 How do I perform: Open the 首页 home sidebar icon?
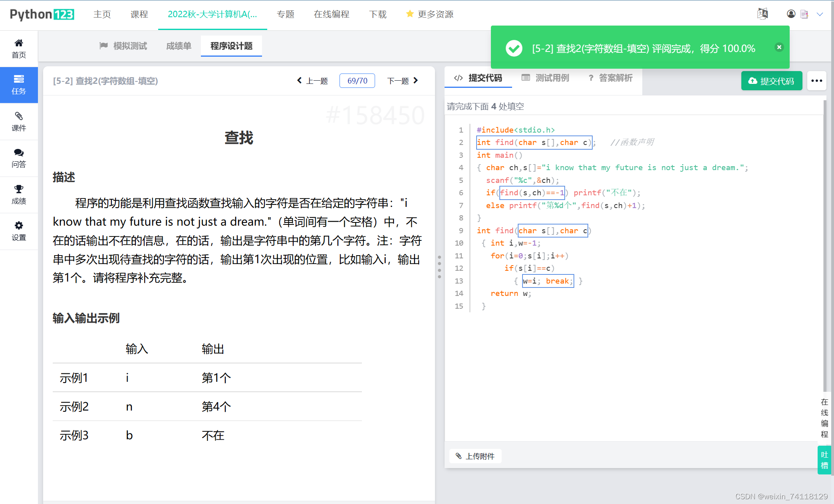click(x=19, y=49)
